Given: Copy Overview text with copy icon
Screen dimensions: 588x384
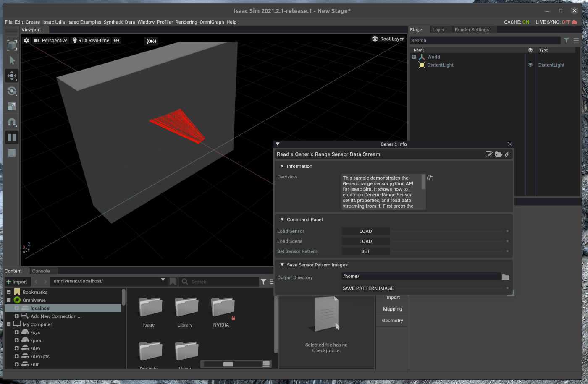Looking at the screenshot, I should tap(430, 178).
